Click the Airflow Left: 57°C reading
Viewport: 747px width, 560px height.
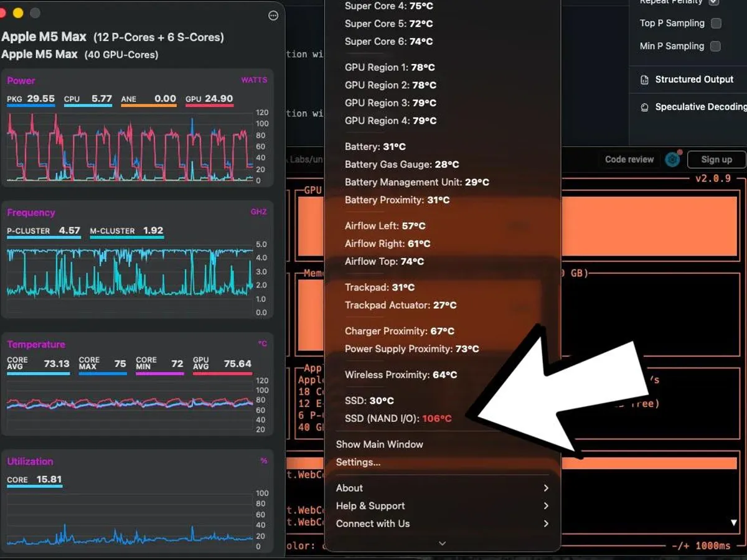385,226
